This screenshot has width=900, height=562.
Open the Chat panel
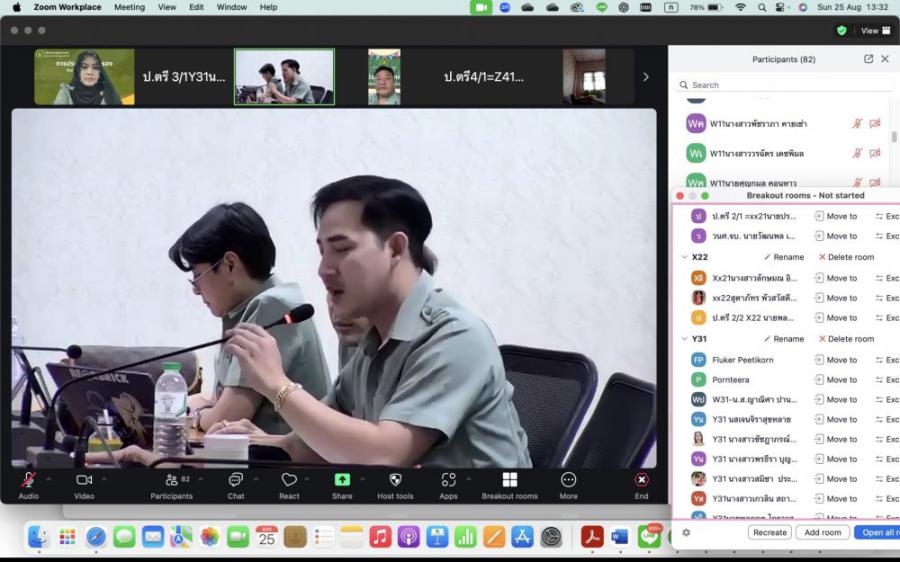click(x=235, y=479)
